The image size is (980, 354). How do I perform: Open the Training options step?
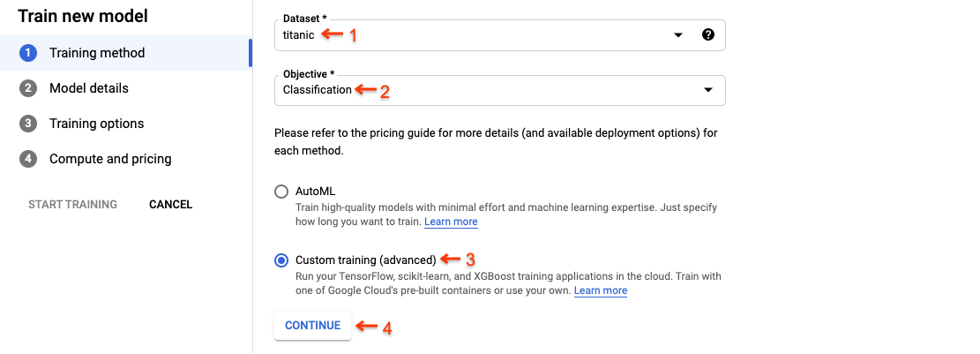(96, 124)
